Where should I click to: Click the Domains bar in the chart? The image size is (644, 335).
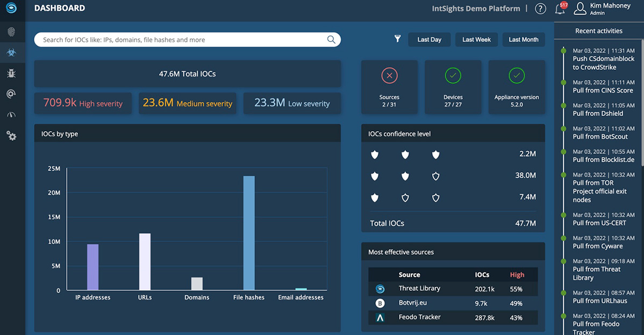197,283
